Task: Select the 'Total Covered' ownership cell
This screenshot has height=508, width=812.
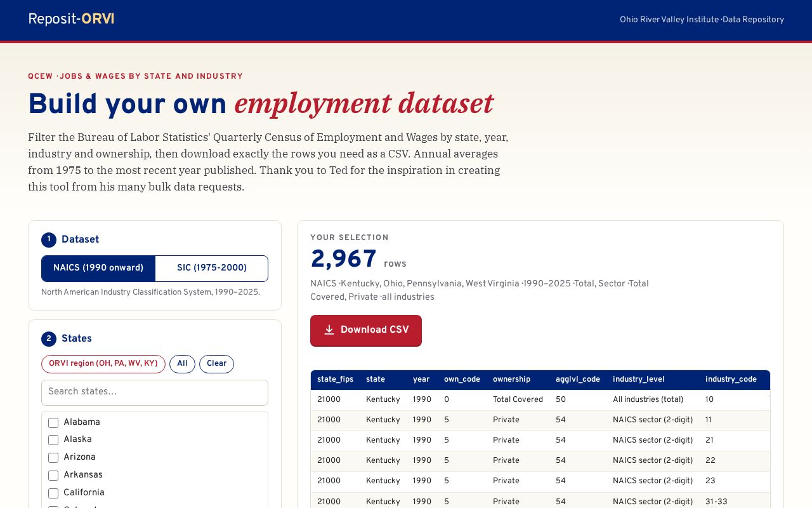Action: click(x=518, y=400)
